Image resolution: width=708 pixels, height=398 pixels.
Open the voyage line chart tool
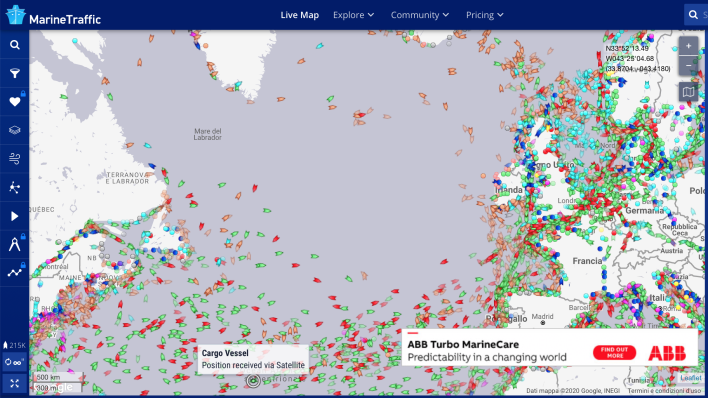coord(14,272)
